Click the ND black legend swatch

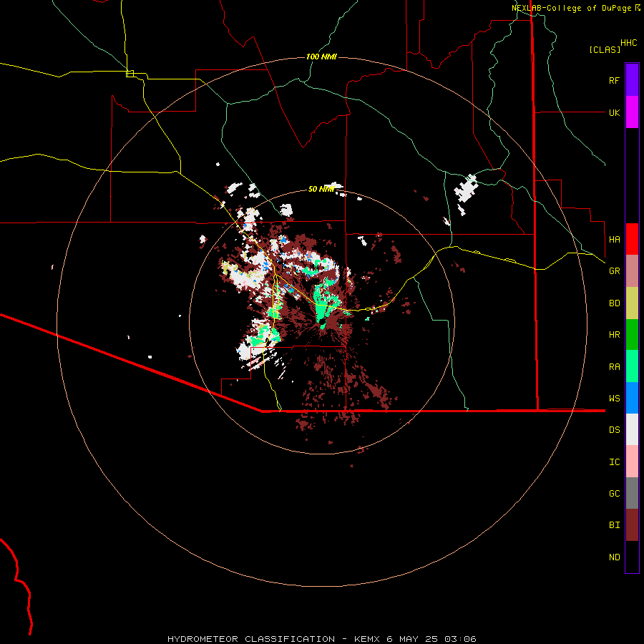click(x=632, y=557)
